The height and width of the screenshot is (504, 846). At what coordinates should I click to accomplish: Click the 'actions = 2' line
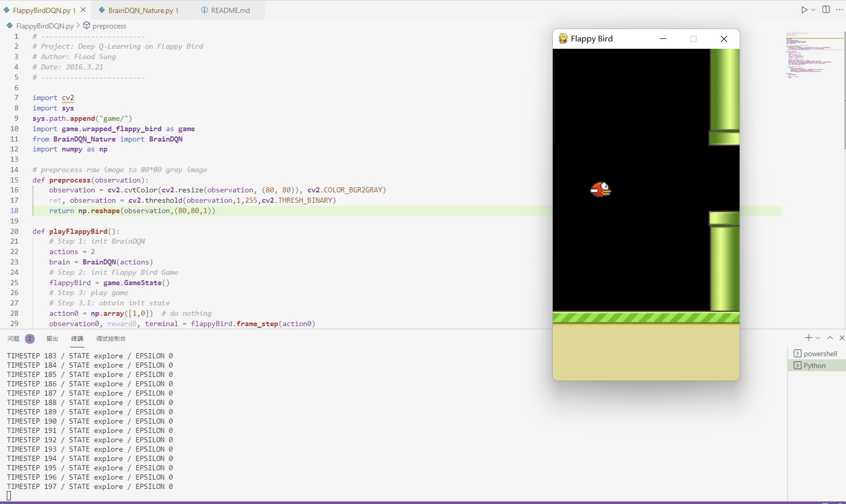coord(72,251)
